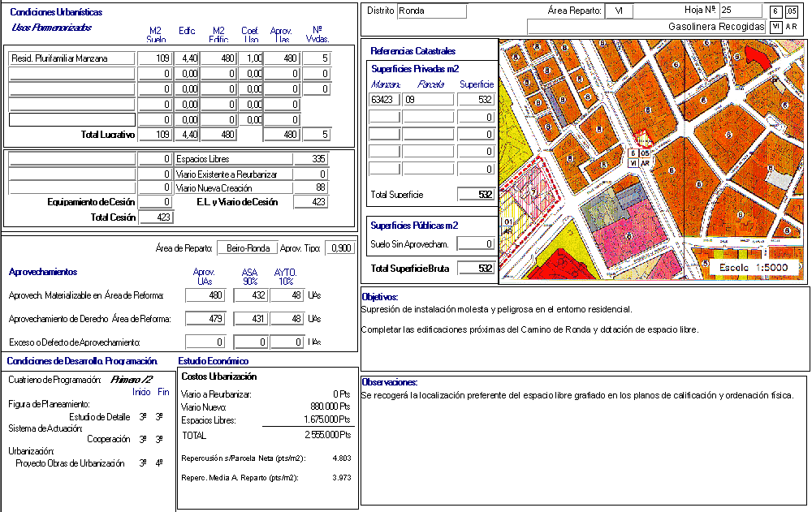Viewport: 812px width, 512px height.
Task: Select the Total Superficie Bruta value field
Action: click(x=476, y=269)
